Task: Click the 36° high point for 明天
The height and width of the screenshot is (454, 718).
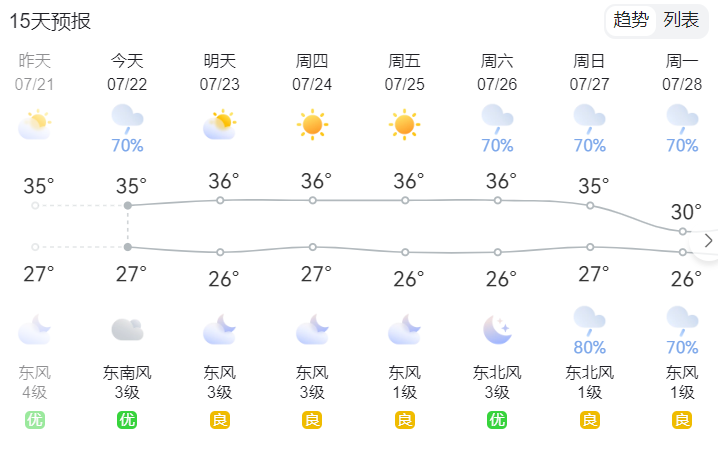Action: coord(220,200)
